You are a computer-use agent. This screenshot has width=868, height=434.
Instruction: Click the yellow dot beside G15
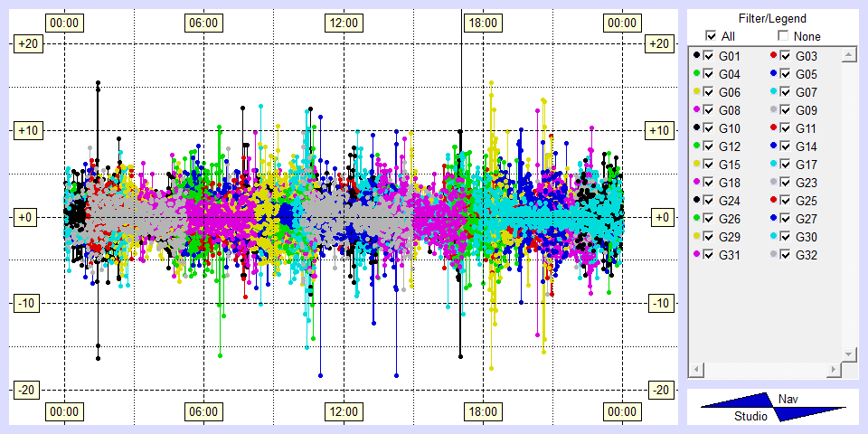pos(696,165)
